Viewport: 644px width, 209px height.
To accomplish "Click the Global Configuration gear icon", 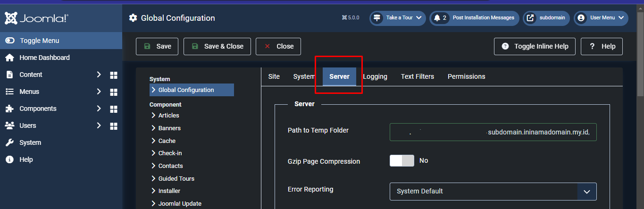I will (x=133, y=18).
